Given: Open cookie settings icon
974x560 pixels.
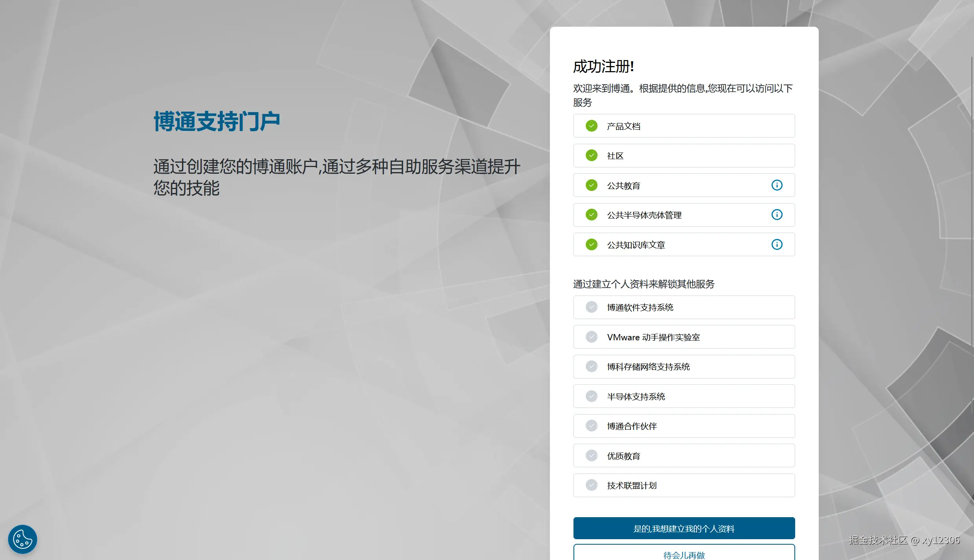Looking at the screenshot, I should click(x=22, y=539).
